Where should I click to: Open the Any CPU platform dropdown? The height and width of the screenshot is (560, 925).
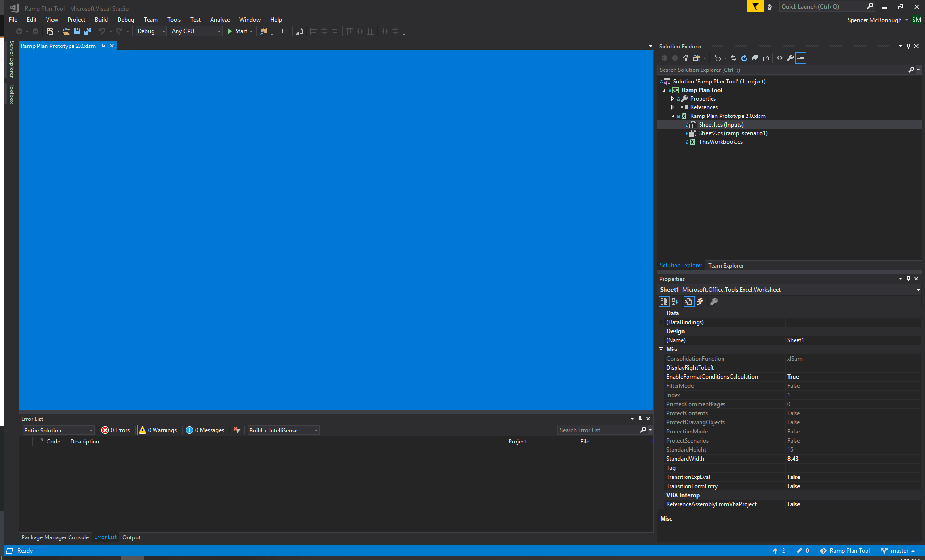pyautogui.click(x=219, y=31)
